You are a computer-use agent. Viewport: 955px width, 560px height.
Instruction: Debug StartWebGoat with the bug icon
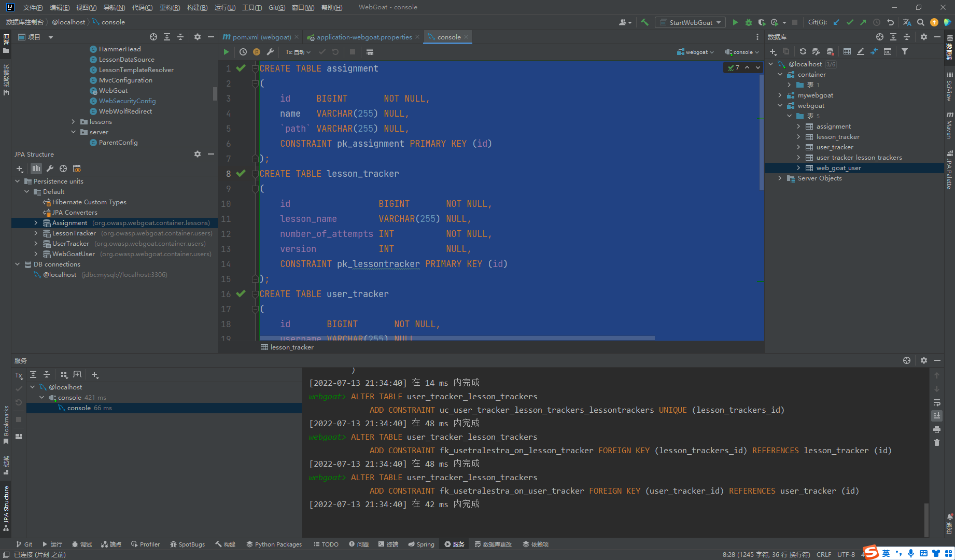pyautogui.click(x=749, y=22)
